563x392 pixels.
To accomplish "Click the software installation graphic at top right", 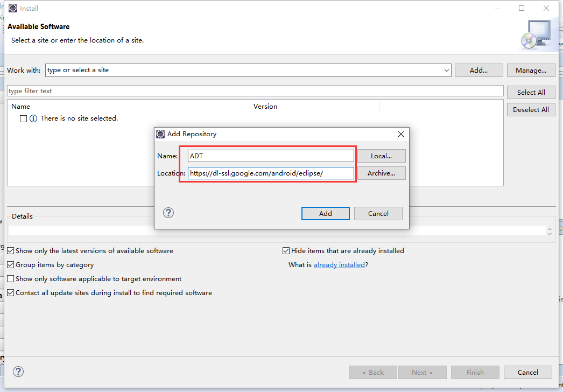I will [x=538, y=33].
